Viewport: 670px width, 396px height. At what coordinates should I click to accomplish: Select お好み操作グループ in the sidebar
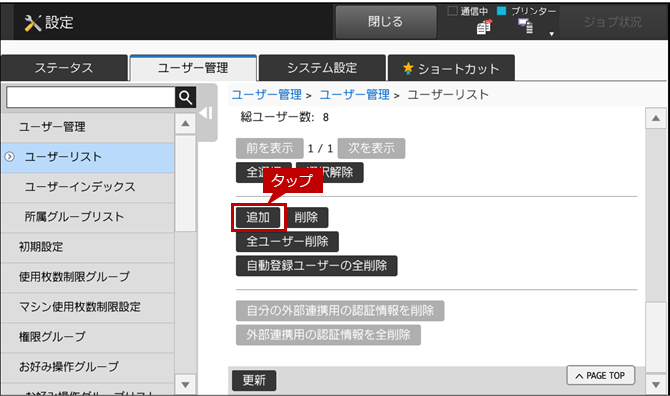click(x=88, y=367)
